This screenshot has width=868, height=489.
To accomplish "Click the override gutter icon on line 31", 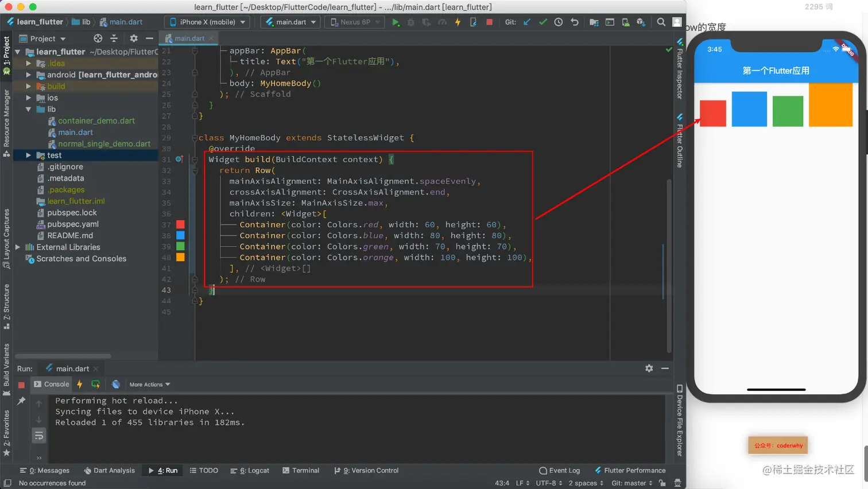I will click(x=179, y=159).
